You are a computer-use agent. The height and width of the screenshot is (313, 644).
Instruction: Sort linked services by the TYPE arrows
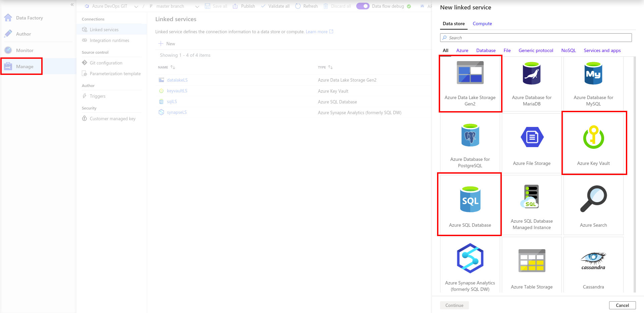(330, 67)
